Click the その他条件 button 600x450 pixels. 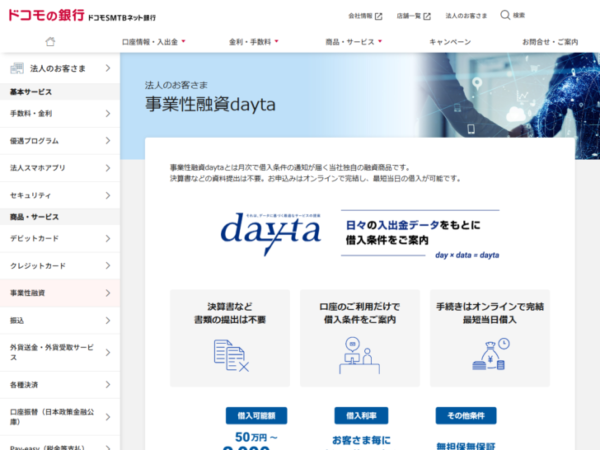pos(466,416)
